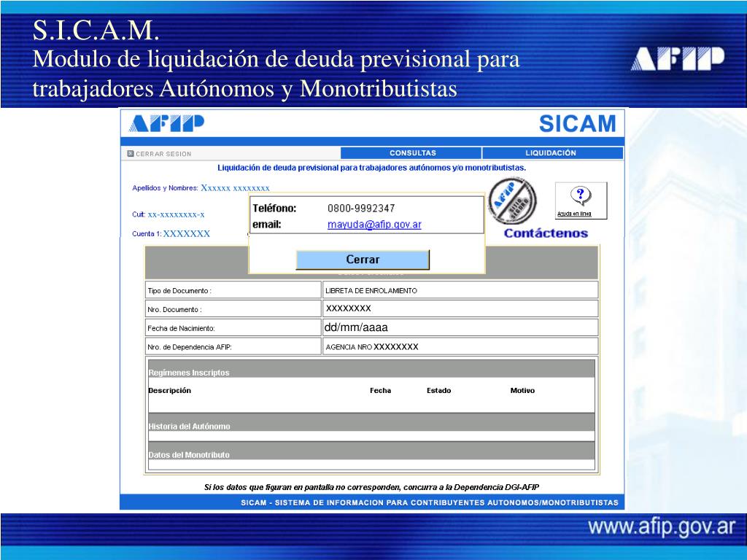This screenshot has height=560, width=747.
Task: Click the Apellidos y Nombres value
Action: (x=236, y=188)
